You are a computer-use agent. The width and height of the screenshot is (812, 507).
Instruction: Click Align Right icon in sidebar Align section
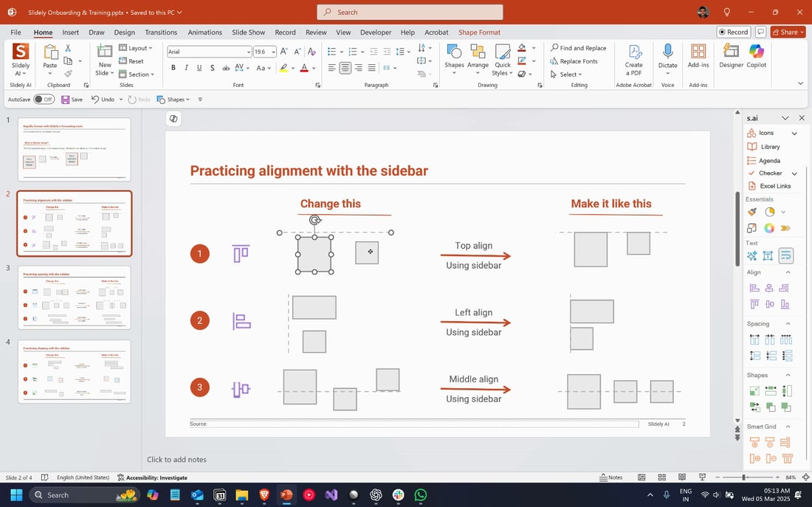(x=785, y=288)
